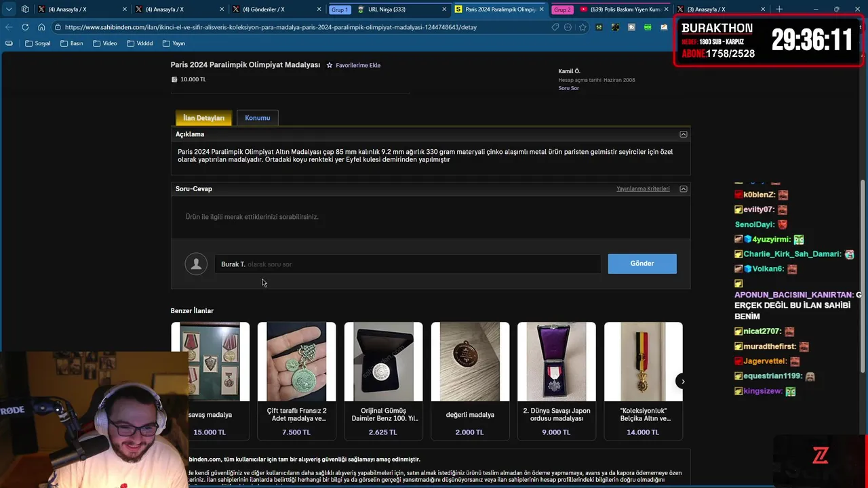
Task: Open the Vdddd bookmarks folder
Action: coord(140,43)
